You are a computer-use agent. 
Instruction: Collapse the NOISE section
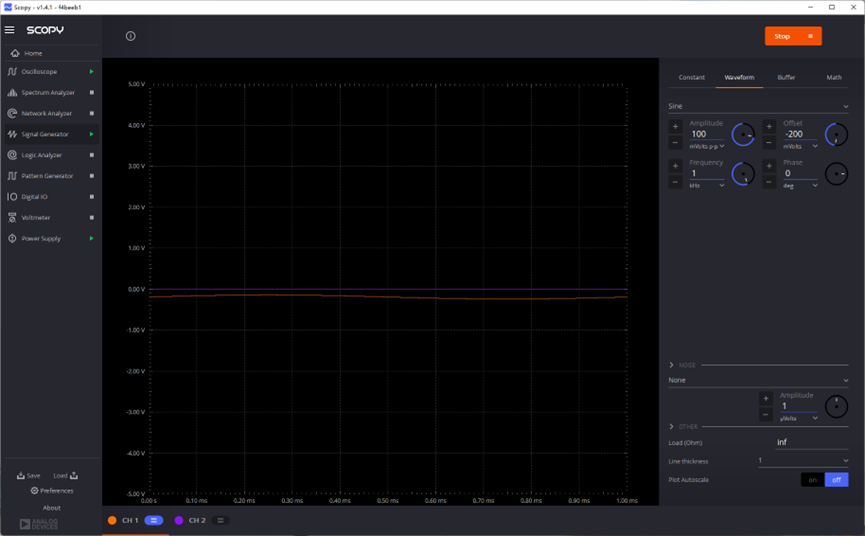click(671, 365)
